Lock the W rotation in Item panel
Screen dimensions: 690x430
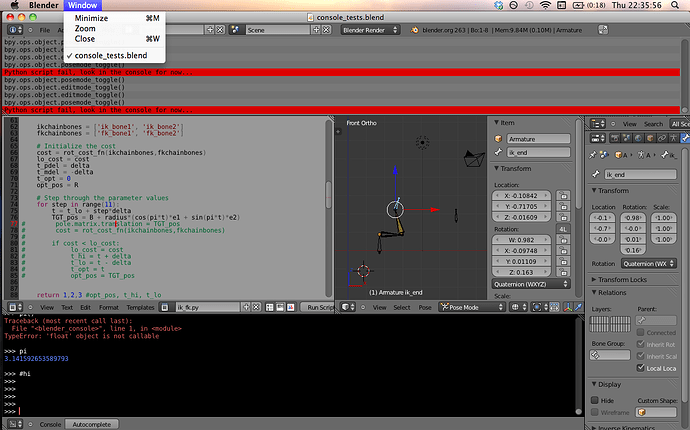pos(563,240)
